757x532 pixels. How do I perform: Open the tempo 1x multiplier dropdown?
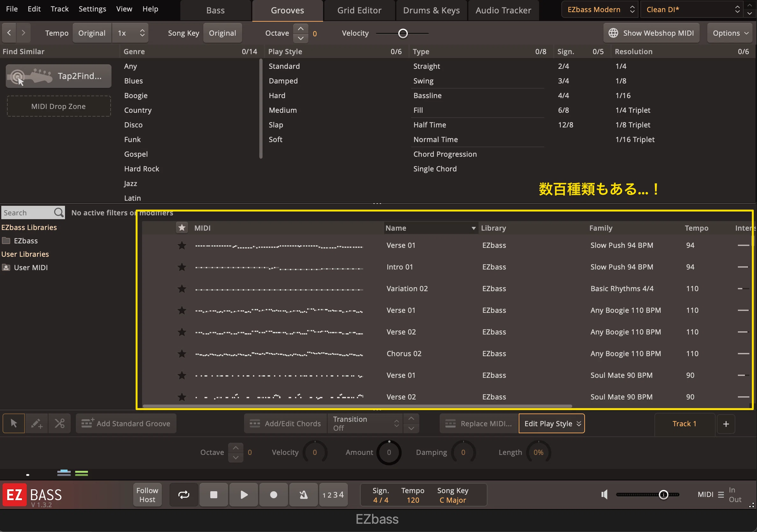pyautogui.click(x=130, y=33)
